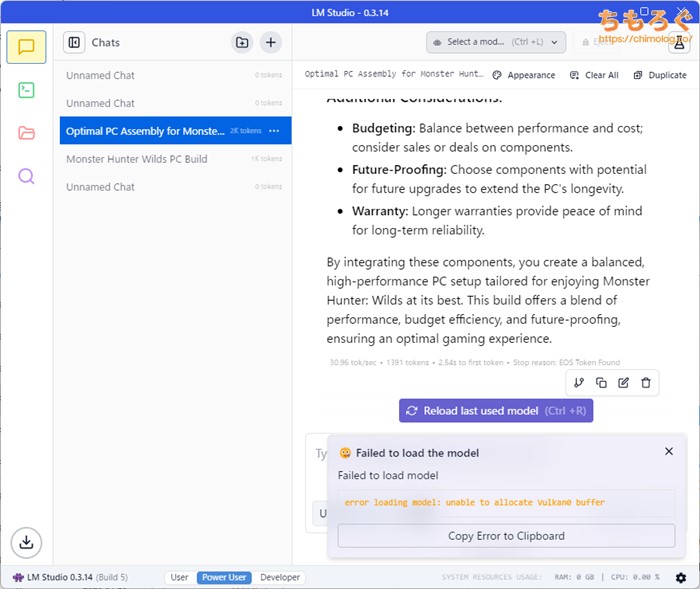The image size is (700, 589).
Task: Select Optimal PC Assembly for Monster chat
Action: point(175,131)
